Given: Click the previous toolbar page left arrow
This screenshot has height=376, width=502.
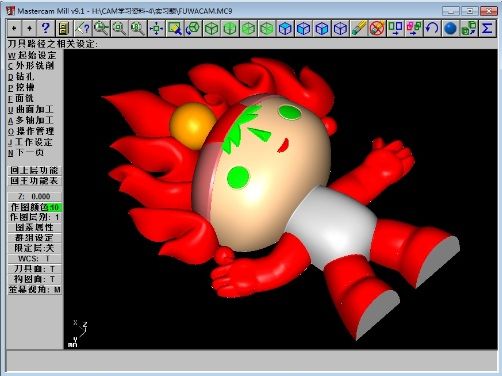Looking at the screenshot, I should tap(14, 28).
